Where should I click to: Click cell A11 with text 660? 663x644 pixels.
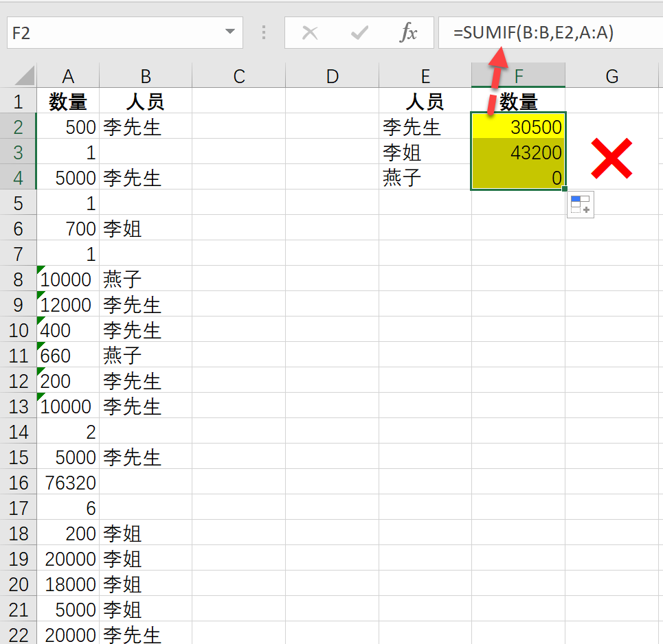pos(68,356)
